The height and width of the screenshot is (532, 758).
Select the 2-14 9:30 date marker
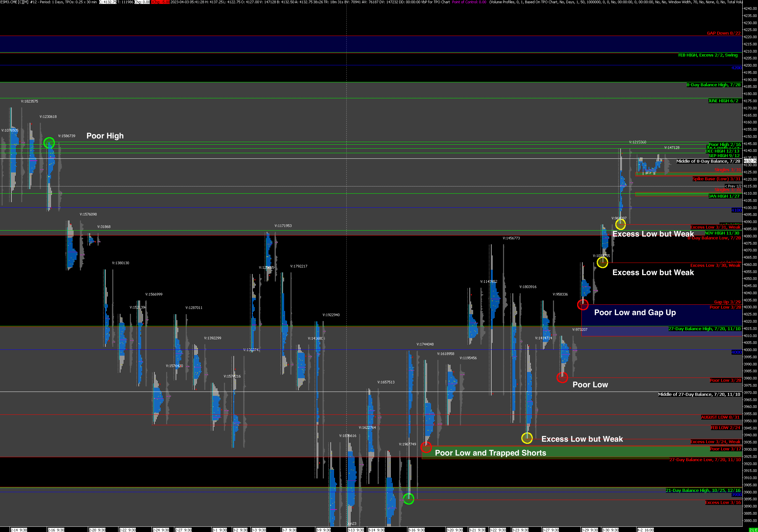coord(18,530)
